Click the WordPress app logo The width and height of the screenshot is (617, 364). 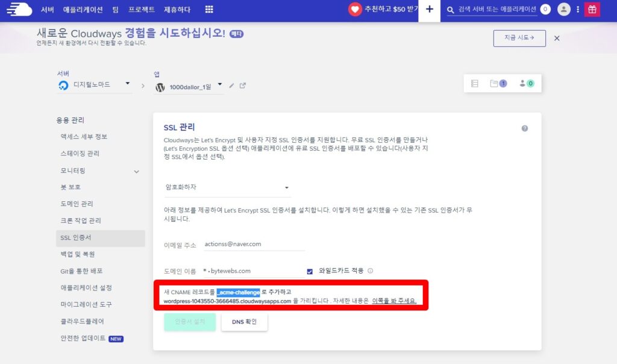click(x=160, y=87)
